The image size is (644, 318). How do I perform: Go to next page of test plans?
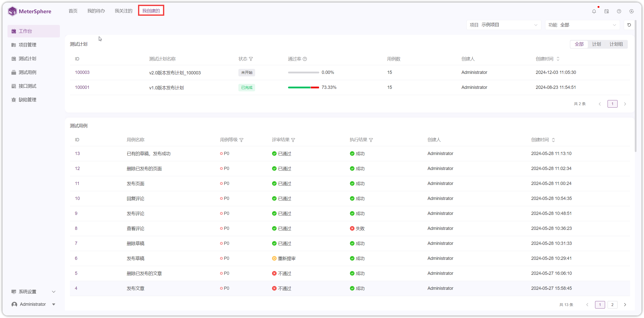point(625,104)
